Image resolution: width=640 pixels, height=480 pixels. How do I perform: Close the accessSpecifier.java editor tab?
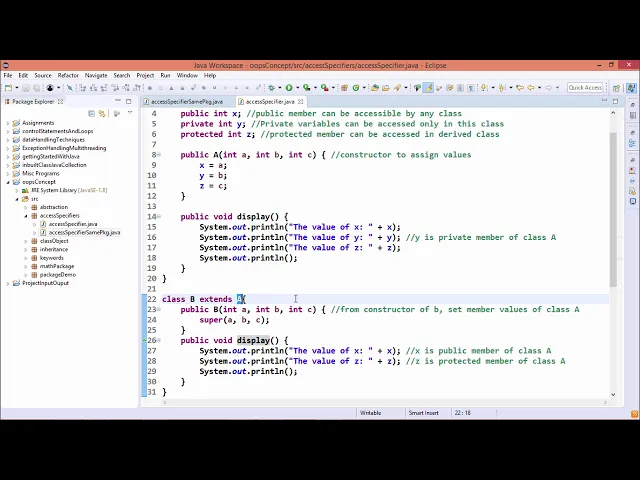click(301, 101)
